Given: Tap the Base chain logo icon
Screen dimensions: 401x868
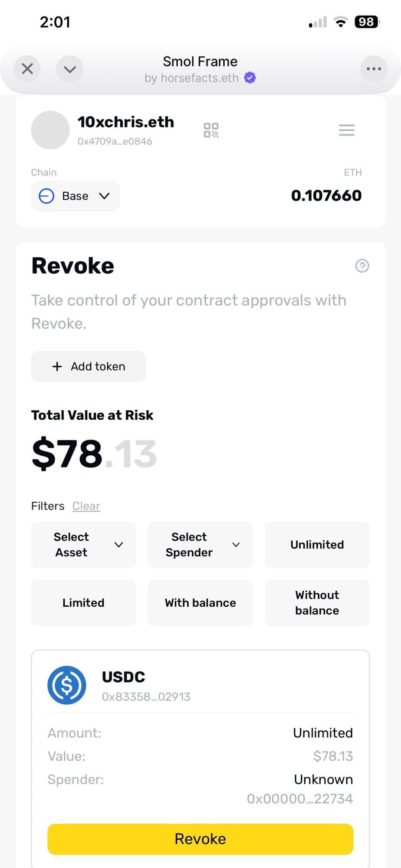Looking at the screenshot, I should 46,196.
